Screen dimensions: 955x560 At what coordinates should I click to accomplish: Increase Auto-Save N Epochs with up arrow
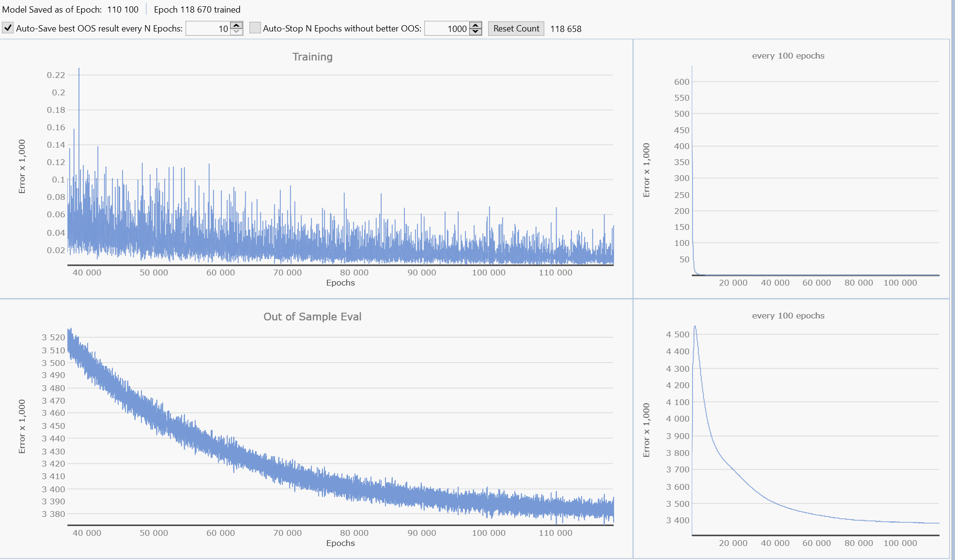click(x=236, y=25)
